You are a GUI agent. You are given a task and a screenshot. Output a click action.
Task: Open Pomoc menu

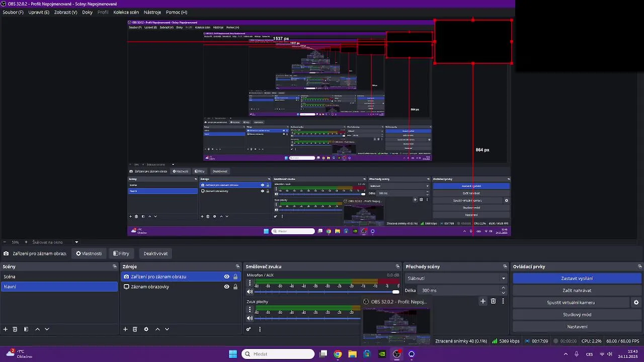coord(177,12)
